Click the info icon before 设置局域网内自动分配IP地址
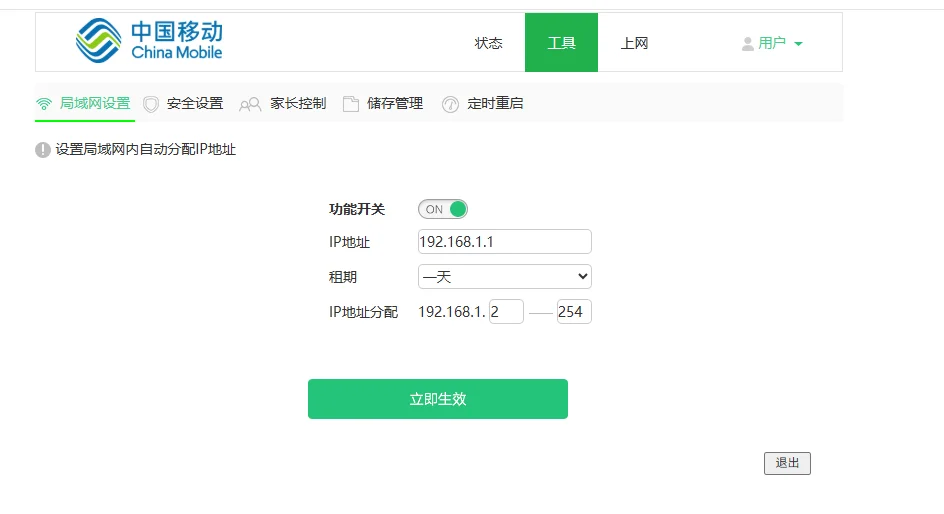The width and height of the screenshot is (944, 514). [x=43, y=149]
